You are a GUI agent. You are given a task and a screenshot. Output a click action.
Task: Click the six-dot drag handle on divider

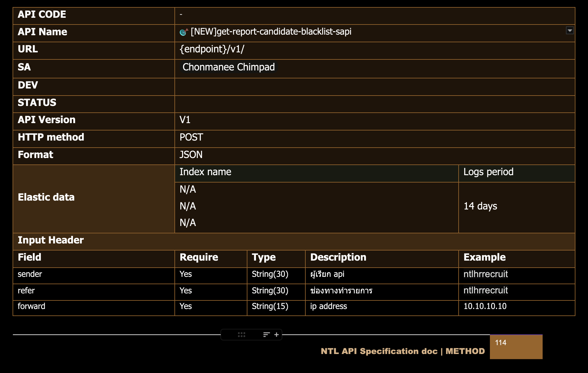tap(242, 335)
